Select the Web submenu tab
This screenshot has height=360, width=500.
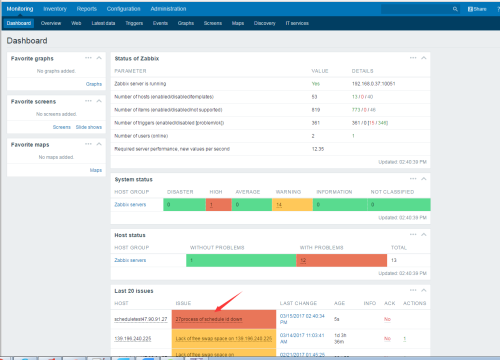click(x=76, y=23)
